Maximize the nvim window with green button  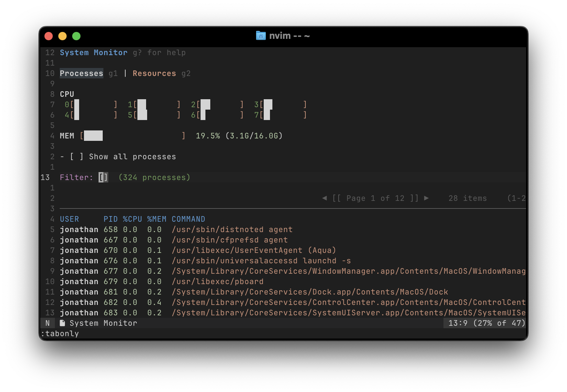[x=76, y=36]
